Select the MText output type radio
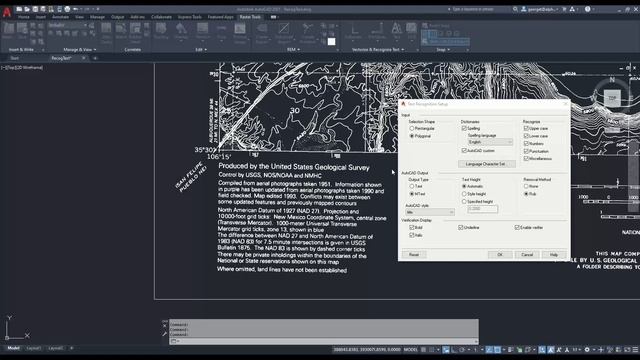The width and height of the screenshot is (640, 360). pos(412,194)
